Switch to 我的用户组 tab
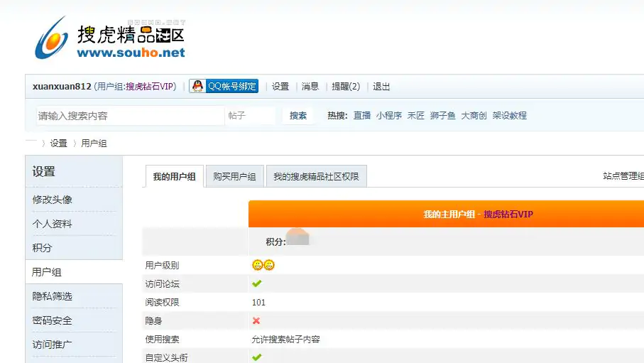Viewport: 644px width, 363px height. click(x=175, y=176)
